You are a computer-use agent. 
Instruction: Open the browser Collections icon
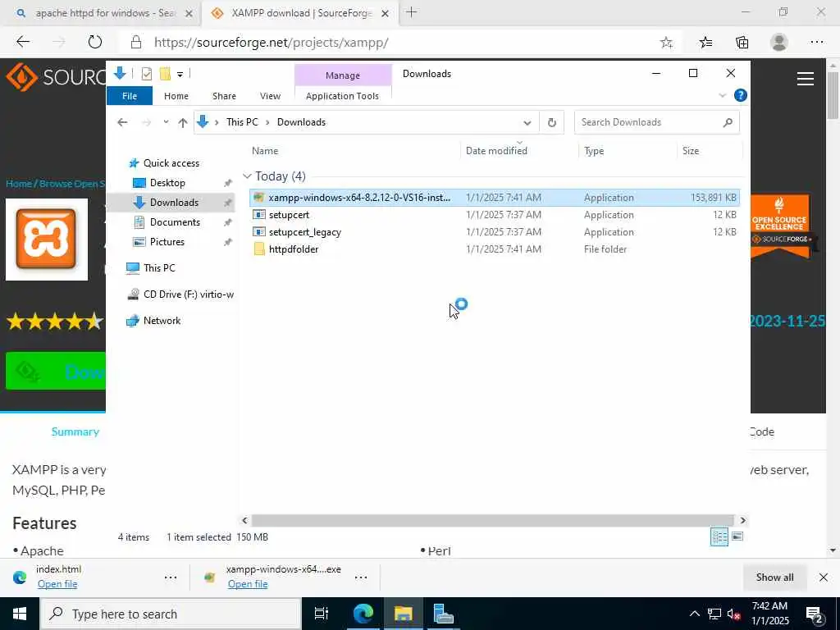pyautogui.click(x=742, y=43)
